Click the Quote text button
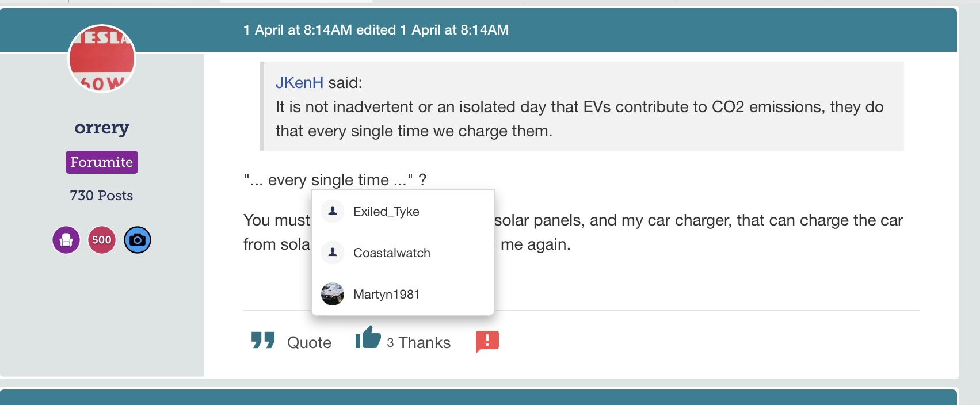Viewport: 980px width, 405px height. coord(309,343)
